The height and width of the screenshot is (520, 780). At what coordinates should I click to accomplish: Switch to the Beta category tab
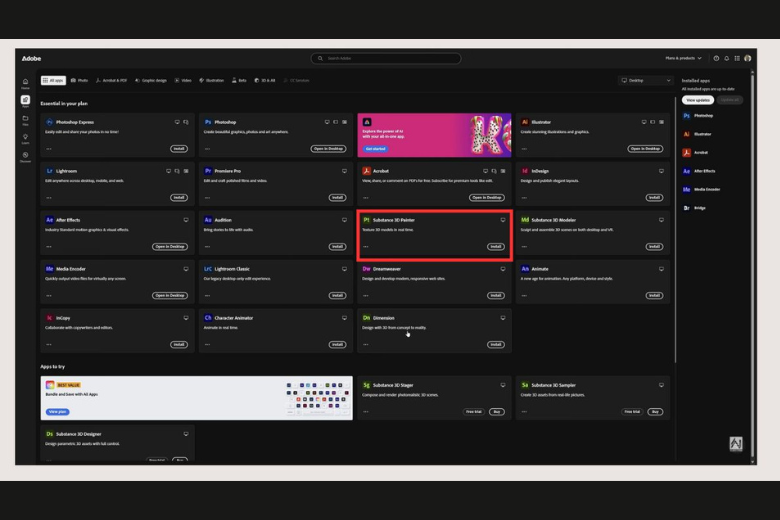pyautogui.click(x=239, y=81)
